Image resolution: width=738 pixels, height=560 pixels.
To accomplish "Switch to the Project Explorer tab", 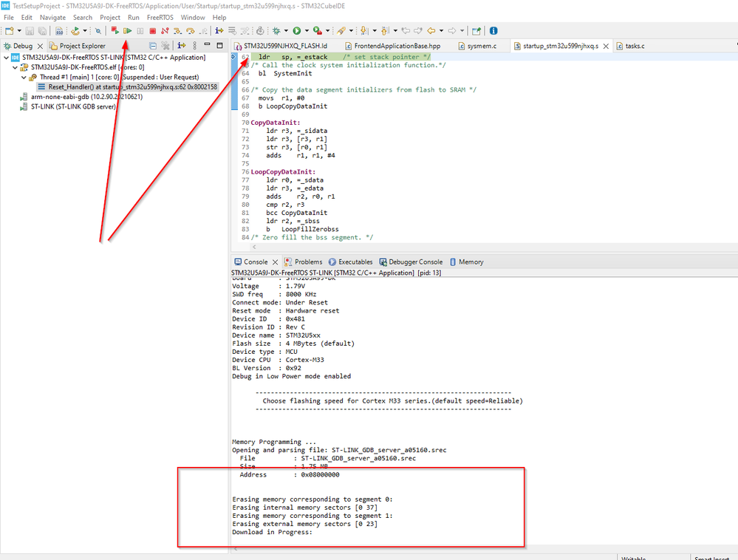I will [x=82, y=46].
